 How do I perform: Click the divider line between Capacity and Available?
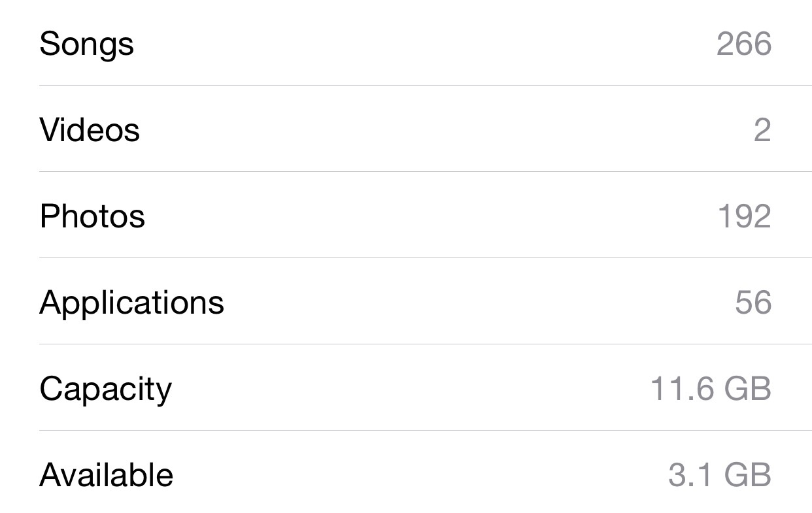426,430
